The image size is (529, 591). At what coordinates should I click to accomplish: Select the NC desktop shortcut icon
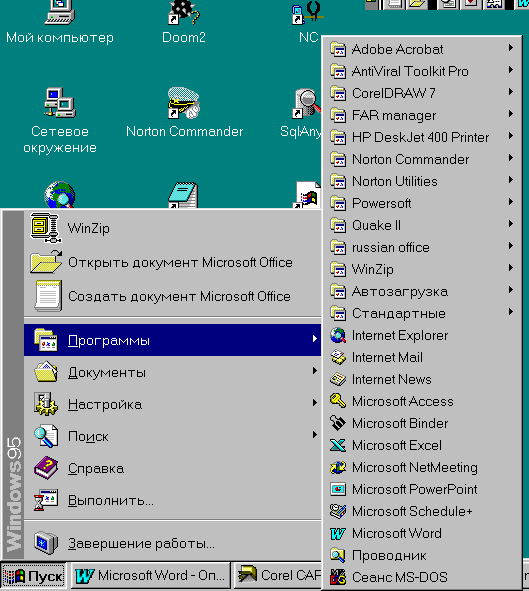[308, 12]
